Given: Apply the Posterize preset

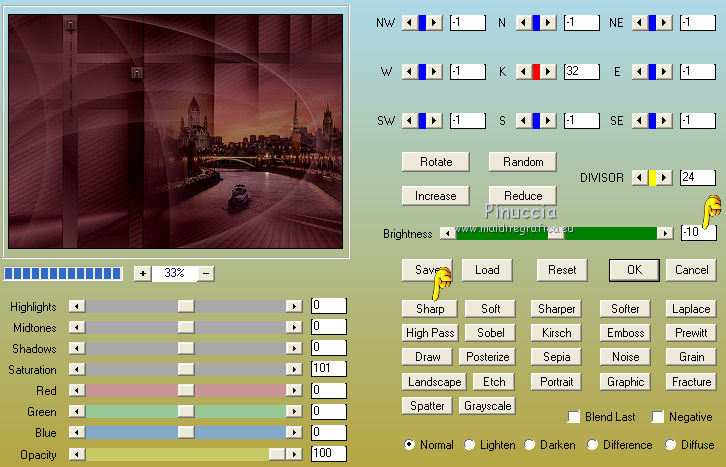Looking at the screenshot, I should (488, 357).
